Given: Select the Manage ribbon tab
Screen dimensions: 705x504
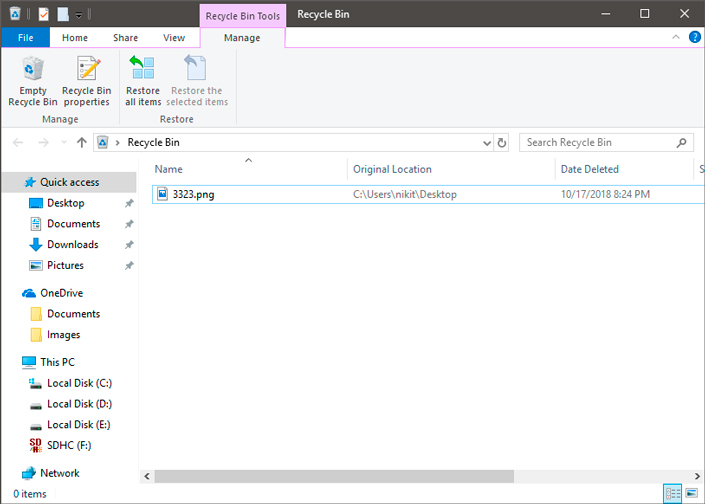Looking at the screenshot, I should coord(242,38).
